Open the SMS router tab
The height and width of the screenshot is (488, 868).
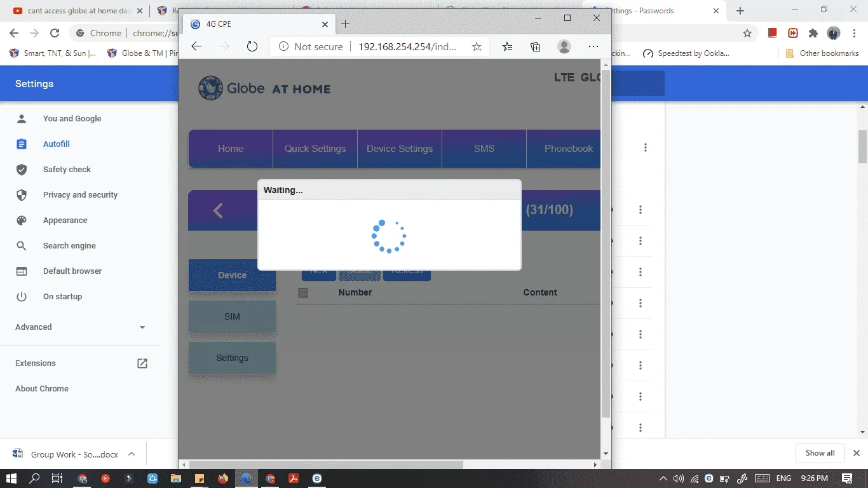[484, 149]
